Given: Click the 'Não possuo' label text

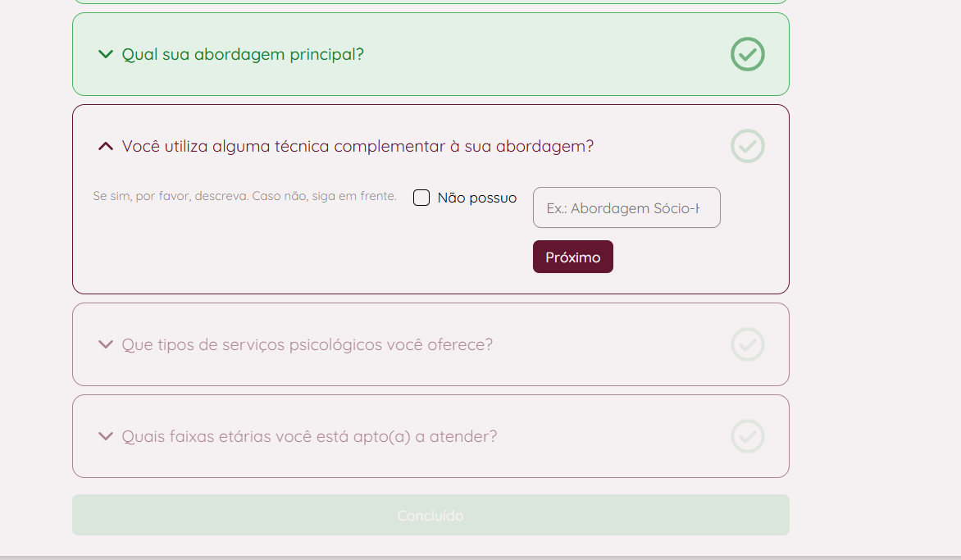Looking at the screenshot, I should coord(476,198).
